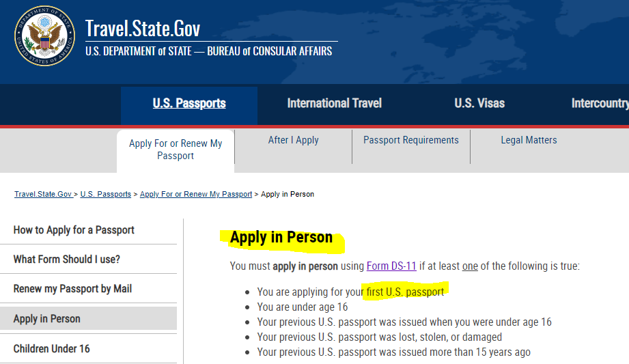The image size is (629, 364).
Task: Open Children Under 16 sidebar item
Action: tap(51, 349)
